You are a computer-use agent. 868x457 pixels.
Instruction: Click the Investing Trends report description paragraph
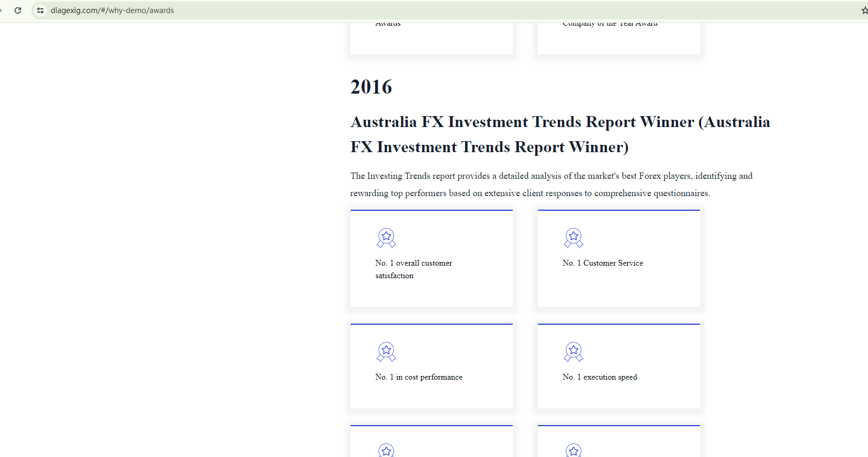[x=551, y=185]
